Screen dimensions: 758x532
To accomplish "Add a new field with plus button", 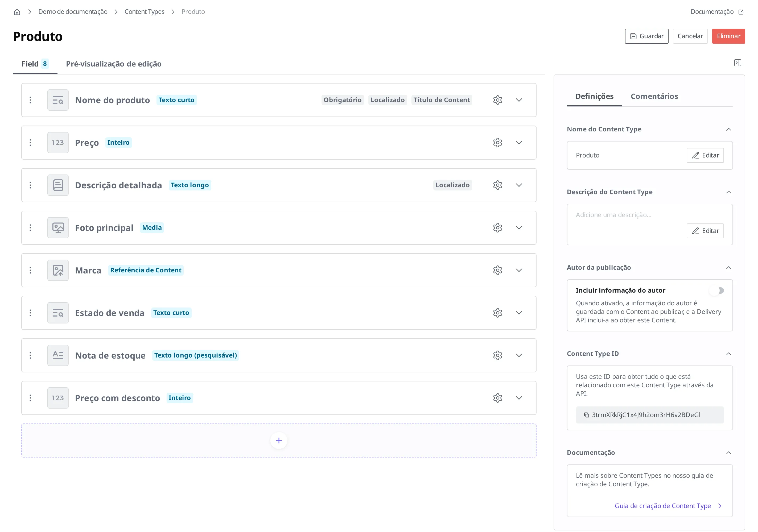I will [279, 440].
